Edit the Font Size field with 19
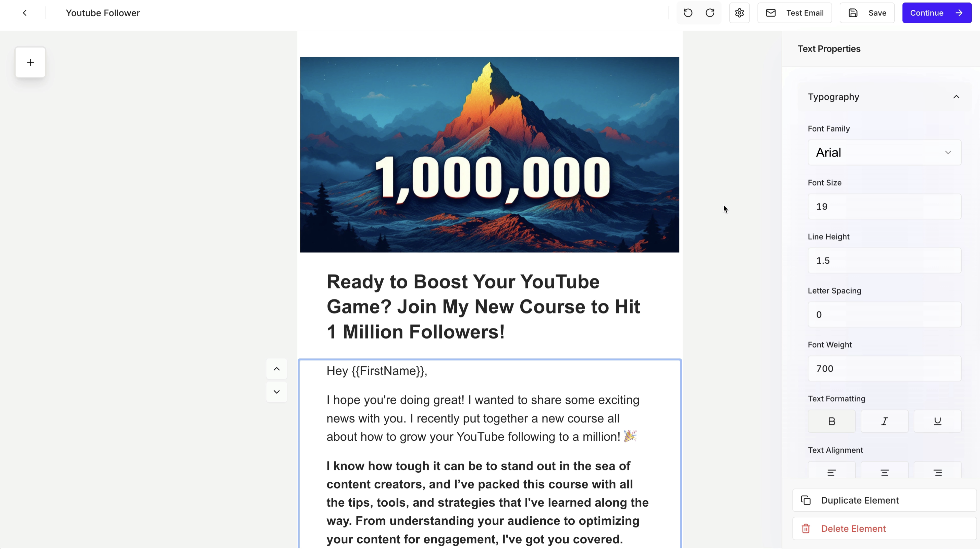This screenshot has width=980, height=549. (x=884, y=207)
